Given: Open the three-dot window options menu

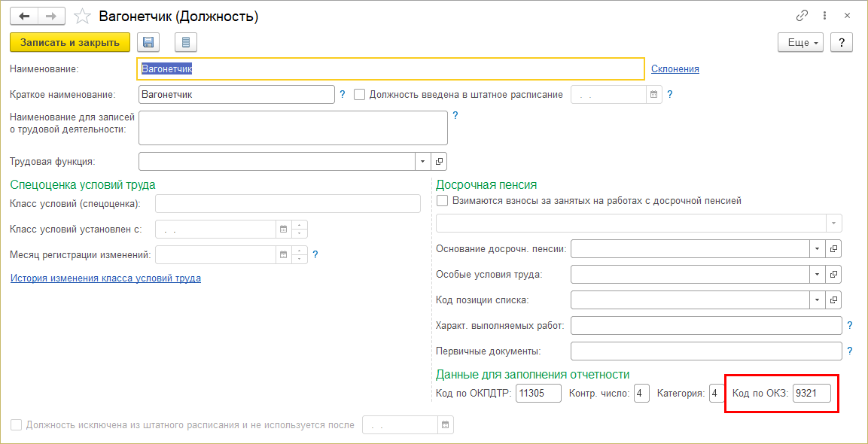Looking at the screenshot, I should 825,16.
